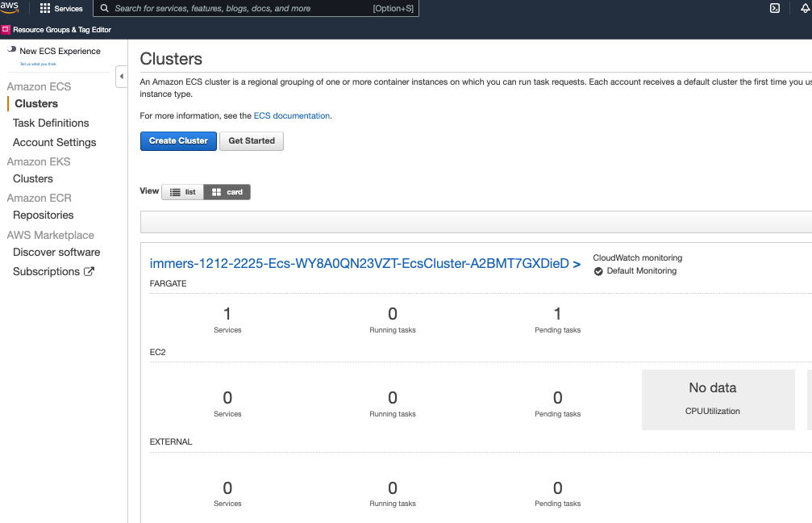Click the AWS Marketplace sidebar heading
Viewport: 812px width, 523px height.
coord(50,236)
